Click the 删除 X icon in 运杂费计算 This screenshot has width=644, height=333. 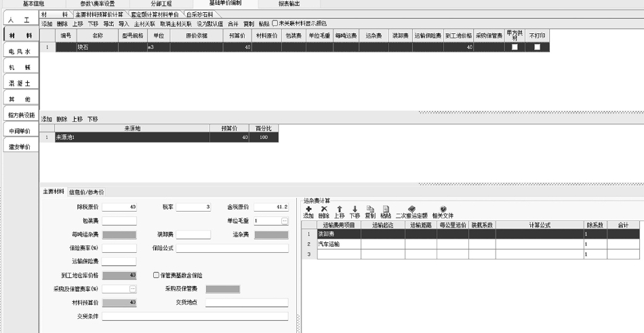tap(323, 209)
